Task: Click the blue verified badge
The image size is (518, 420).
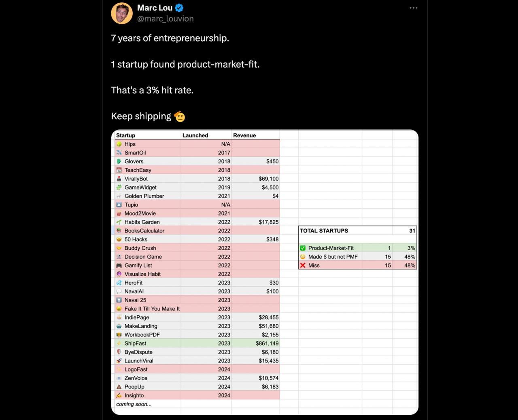Action: (x=179, y=8)
